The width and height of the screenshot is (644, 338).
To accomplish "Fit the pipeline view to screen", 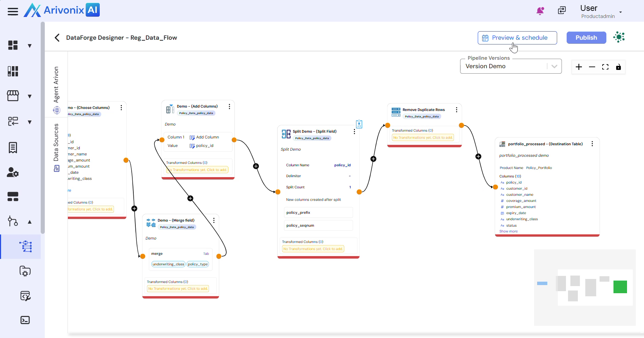I will point(605,67).
